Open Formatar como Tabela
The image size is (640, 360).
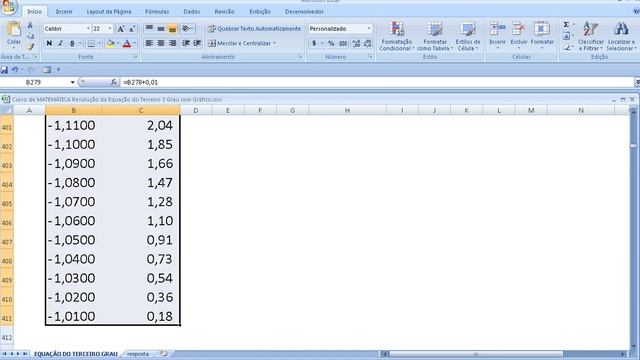435,36
